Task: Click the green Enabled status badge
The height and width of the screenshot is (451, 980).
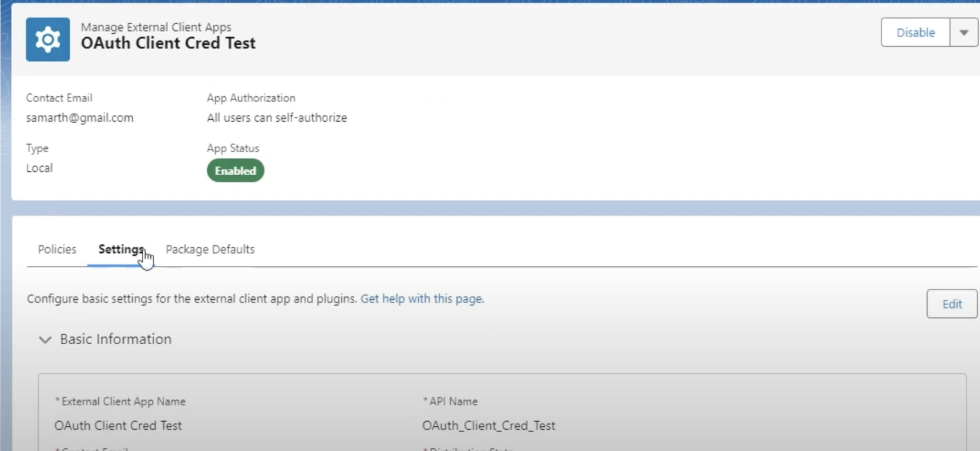Action: click(235, 170)
